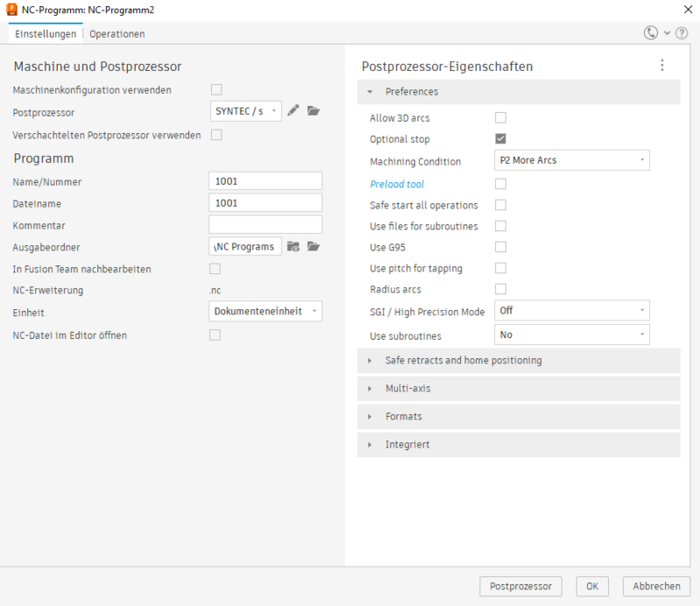Click the Postprozessor button

[x=521, y=586]
